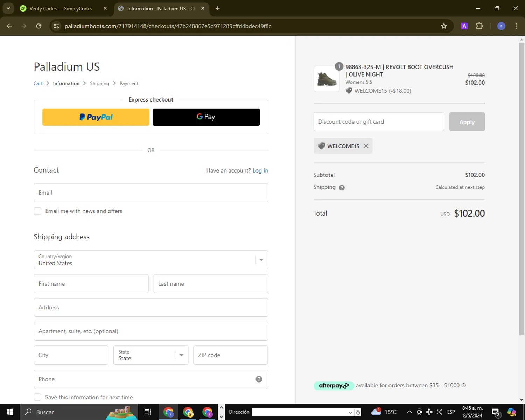Enable Email me with news and offers
The height and width of the screenshot is (420, 525).
pos(37,211)
